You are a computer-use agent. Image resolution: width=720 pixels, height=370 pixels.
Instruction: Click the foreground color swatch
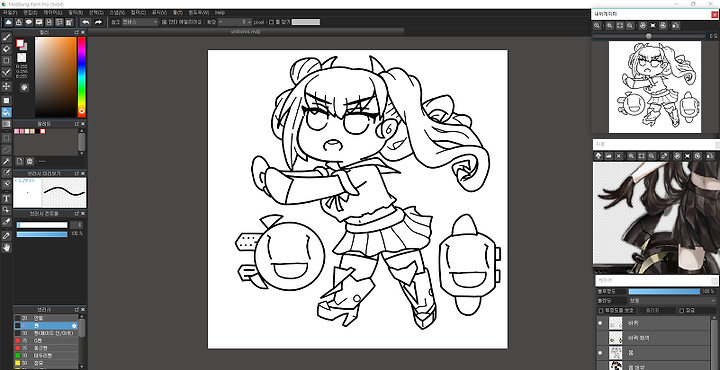(20, 43)
